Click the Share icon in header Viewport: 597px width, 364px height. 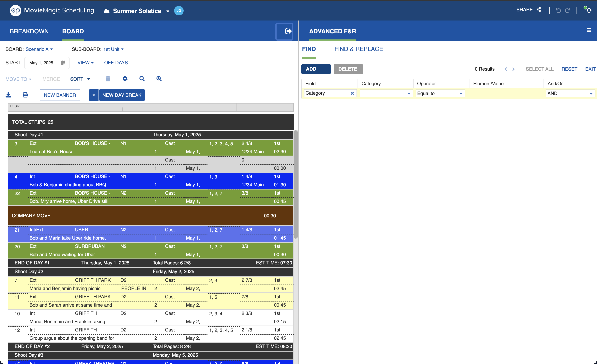point(539,10)
